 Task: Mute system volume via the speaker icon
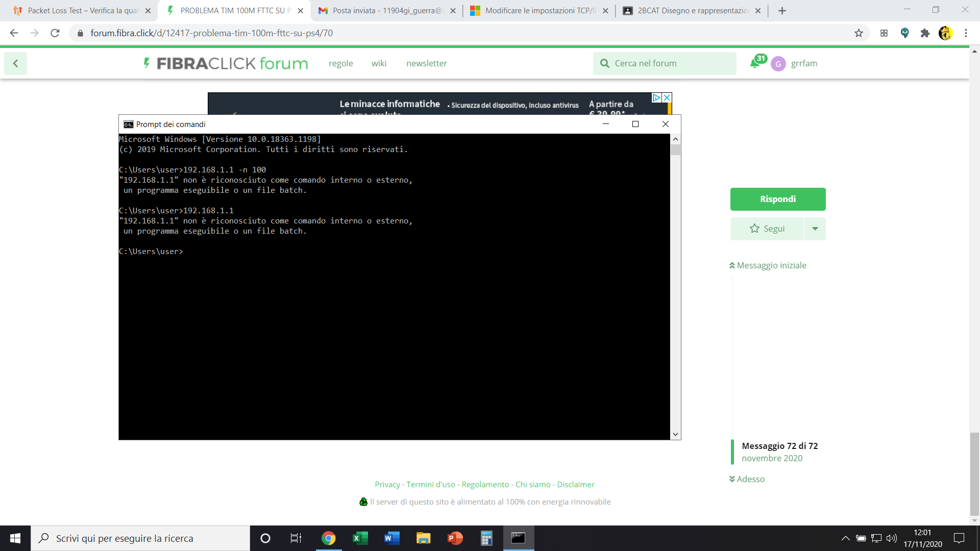(892, 538)
